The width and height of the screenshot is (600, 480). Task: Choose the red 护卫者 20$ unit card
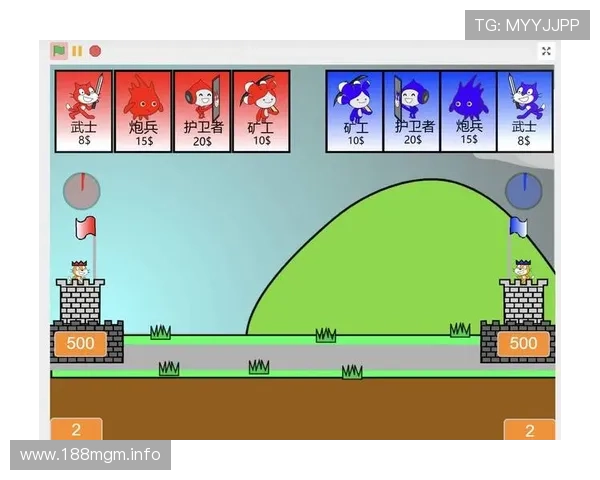202,110
